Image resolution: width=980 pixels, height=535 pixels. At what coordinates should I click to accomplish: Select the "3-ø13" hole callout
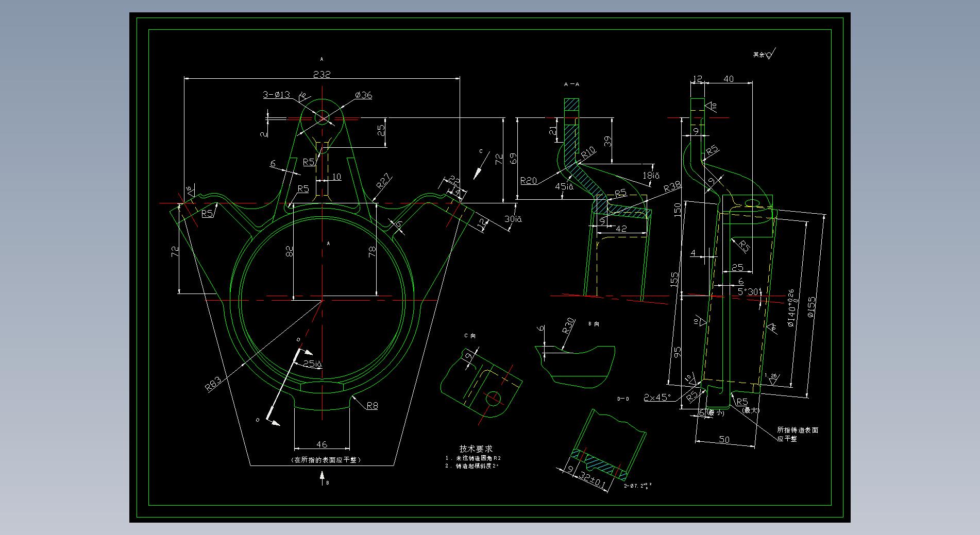pyautogui.click(x=277, y=95)
